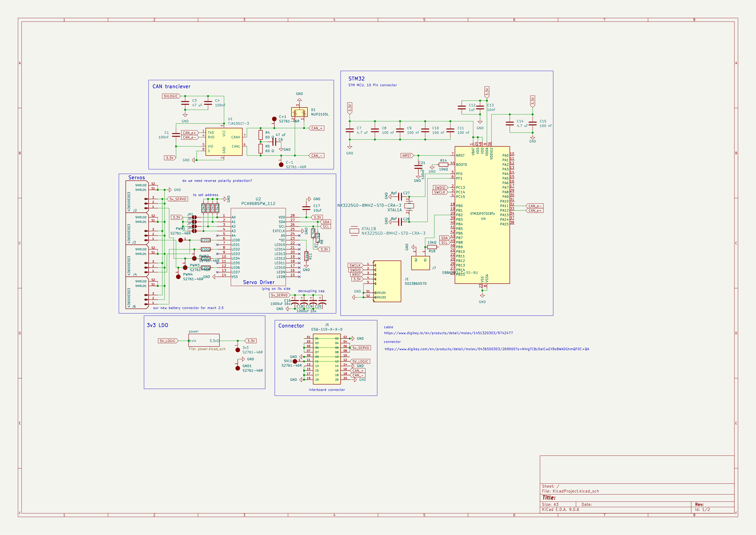The width and height of the screenshot is (756, 535).
Task: Select the J6 battery connector symbol
Action: pos(137,293)
